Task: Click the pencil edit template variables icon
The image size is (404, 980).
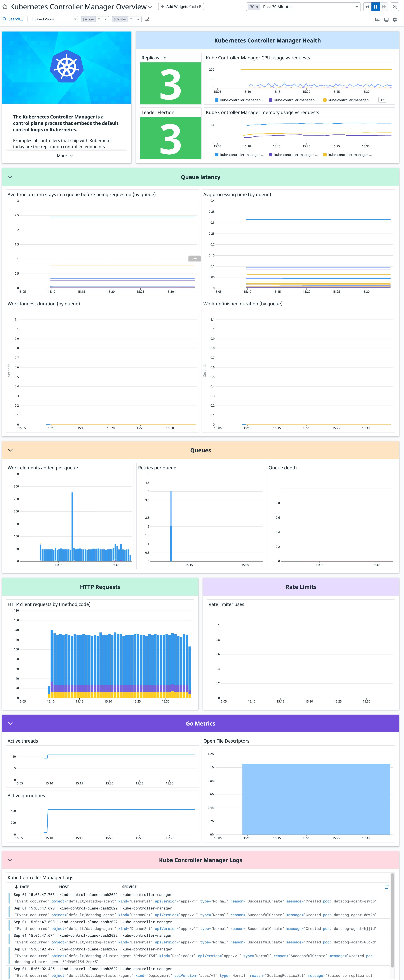Action: tap(147, 19)
